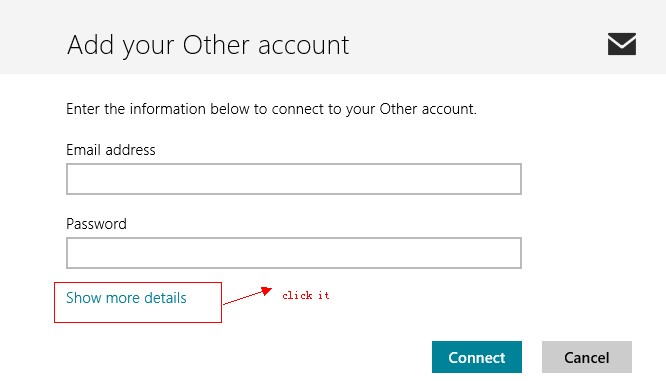Click the red arrow head marker

[267, 291]
